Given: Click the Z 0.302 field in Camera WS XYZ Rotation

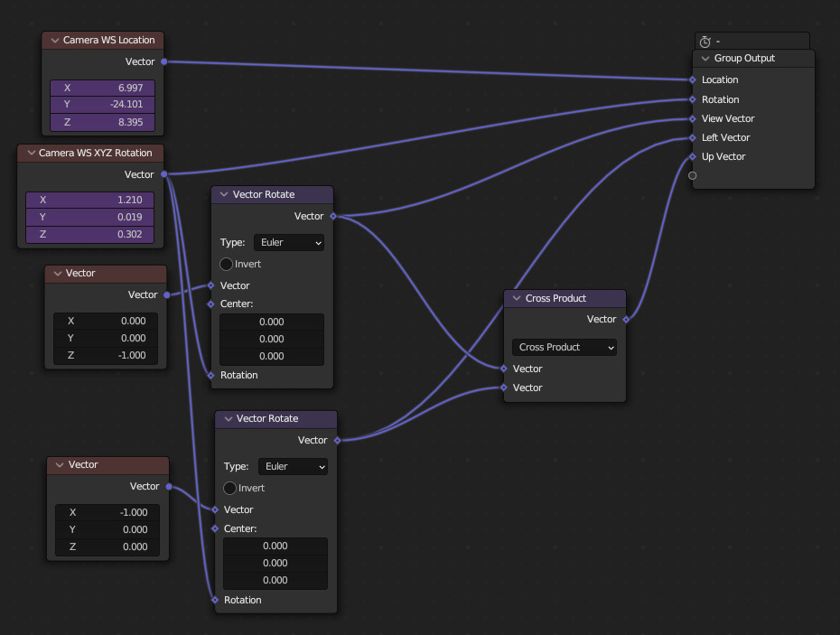Looking at the screenshot, I should tap(90, 234).
